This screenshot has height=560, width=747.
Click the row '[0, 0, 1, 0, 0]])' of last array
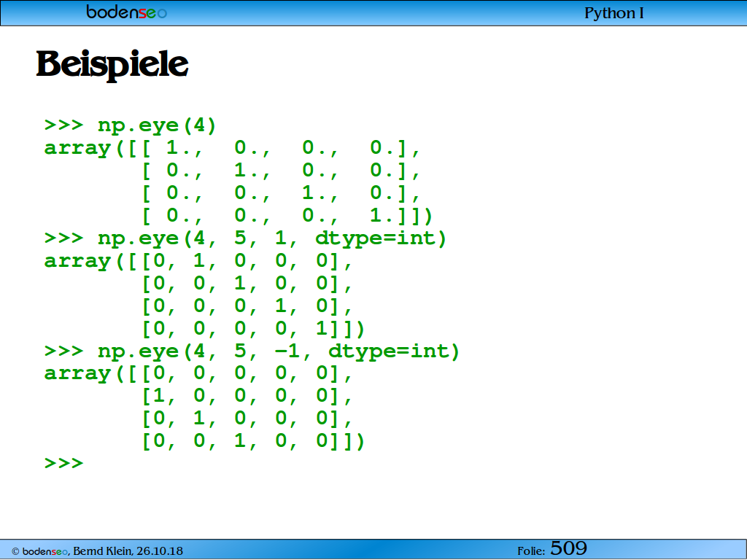pos(253,441)
